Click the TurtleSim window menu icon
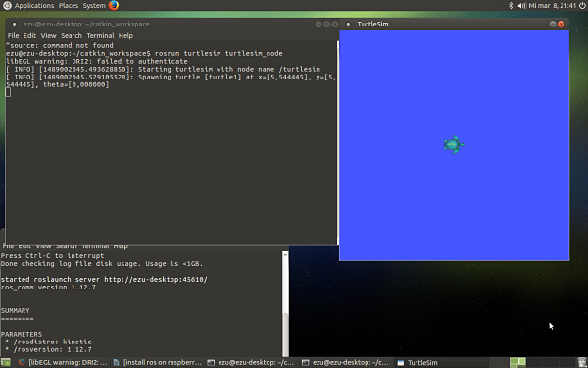Viewport: 588px width, 368px height. point(348,24)
